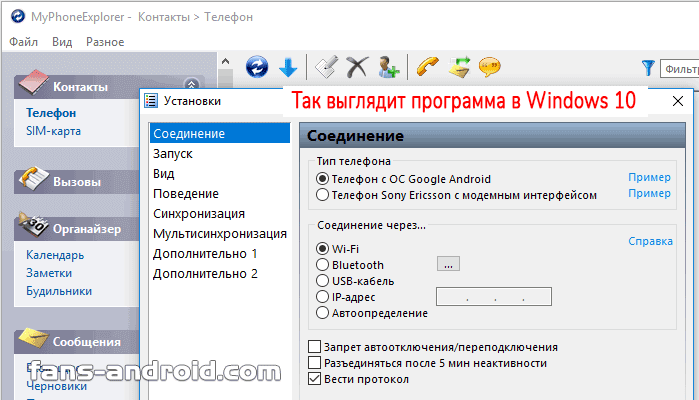Viewport: 699px width, 400px height.
Task: Select USB-кабель connection radio button
Action: pyautogui.click(x=322, y=280)
